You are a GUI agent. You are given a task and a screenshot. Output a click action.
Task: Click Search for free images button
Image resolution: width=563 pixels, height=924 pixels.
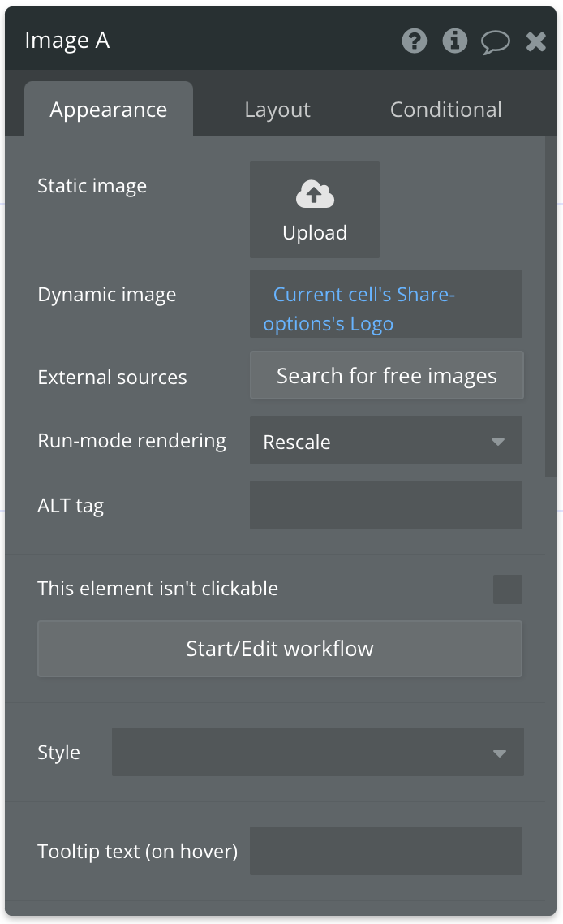387,375
